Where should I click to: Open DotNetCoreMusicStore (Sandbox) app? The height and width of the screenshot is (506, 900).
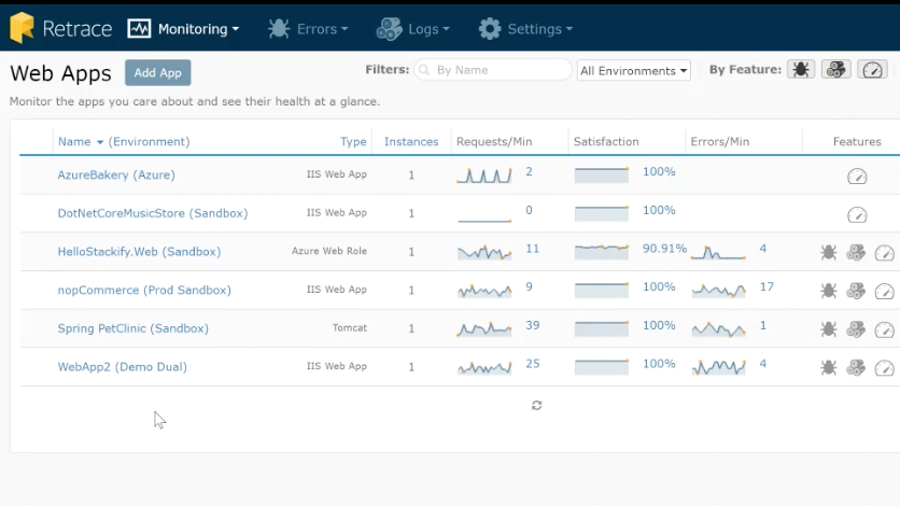coord(153,213)
